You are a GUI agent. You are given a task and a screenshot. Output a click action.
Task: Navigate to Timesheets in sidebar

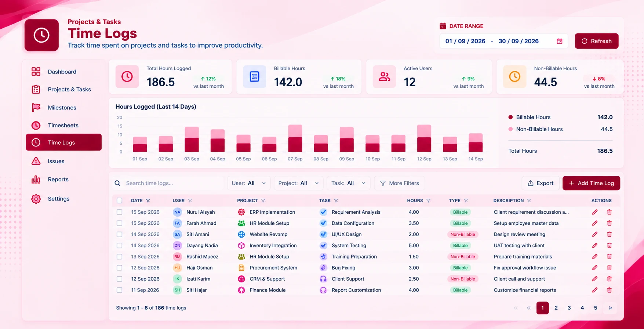point(63,125)
